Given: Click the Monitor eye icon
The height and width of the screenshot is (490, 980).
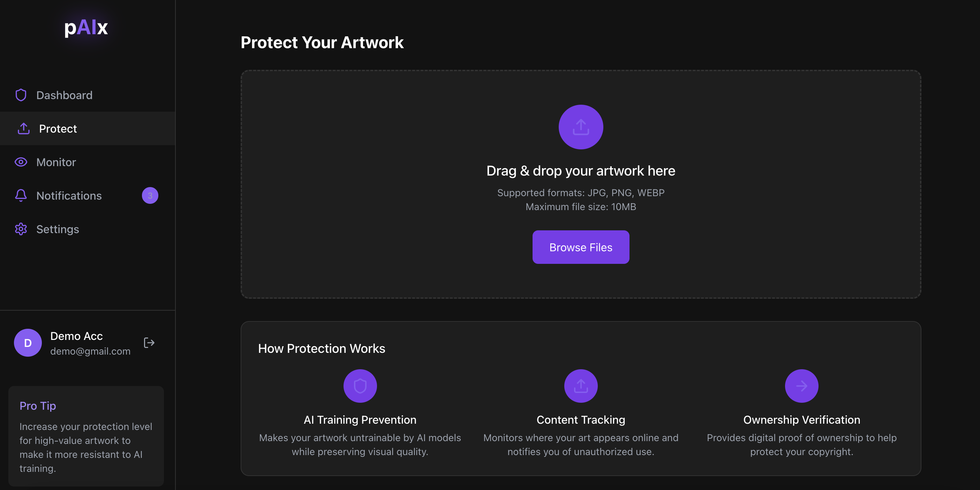Looking at the screenshot, I should pyautogui.click(x=21, y=162).
